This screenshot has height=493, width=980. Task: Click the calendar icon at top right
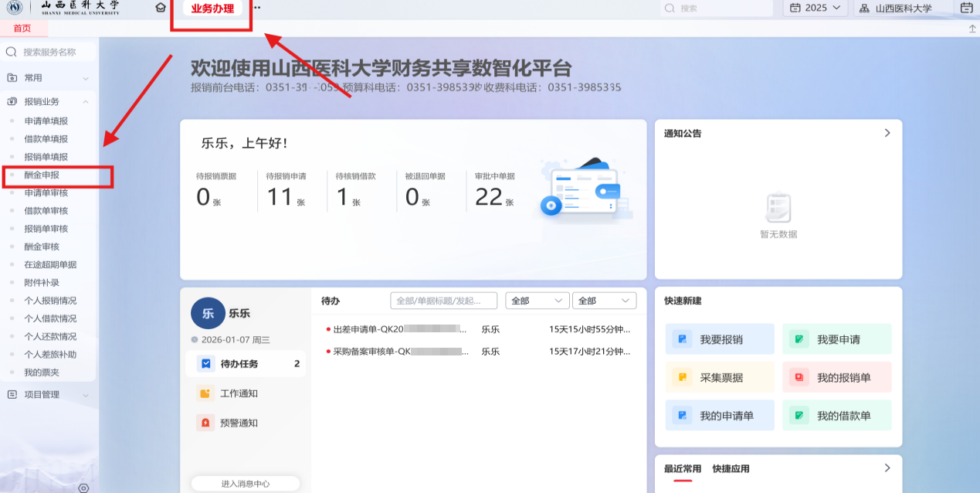pyautogui.click(x=966, y=8)
